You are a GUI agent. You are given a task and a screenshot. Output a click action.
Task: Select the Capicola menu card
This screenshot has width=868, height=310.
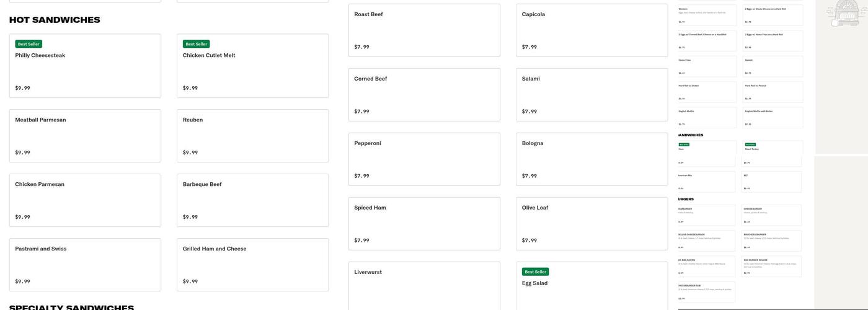591,30
